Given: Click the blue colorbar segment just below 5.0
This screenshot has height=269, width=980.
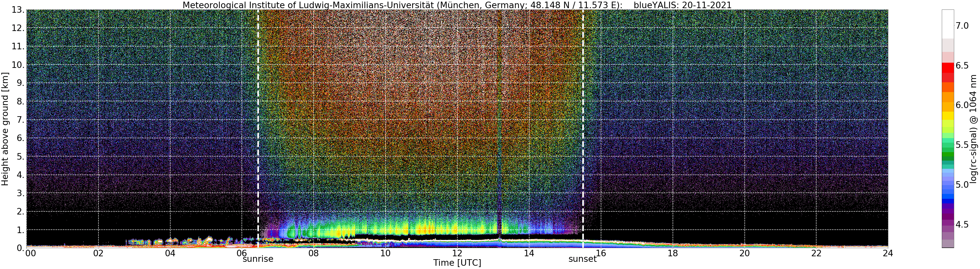Looking at the screenshot, I should (948, 196).
